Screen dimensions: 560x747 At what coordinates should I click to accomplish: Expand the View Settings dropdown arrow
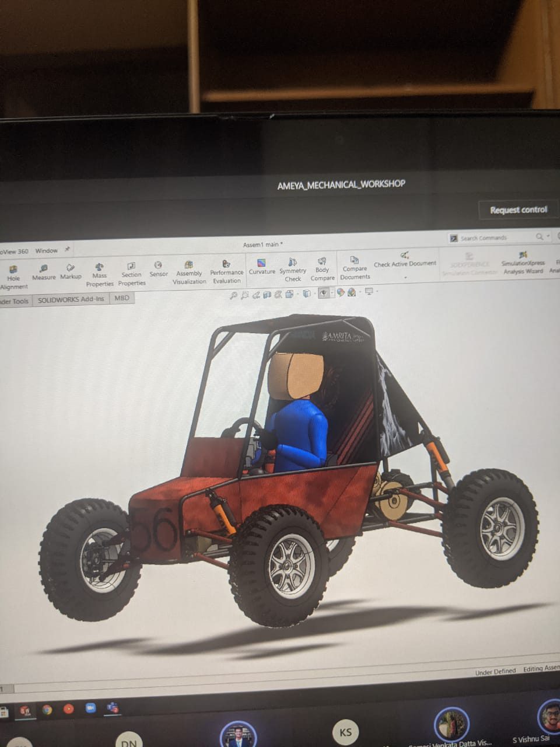coord(377,291)
